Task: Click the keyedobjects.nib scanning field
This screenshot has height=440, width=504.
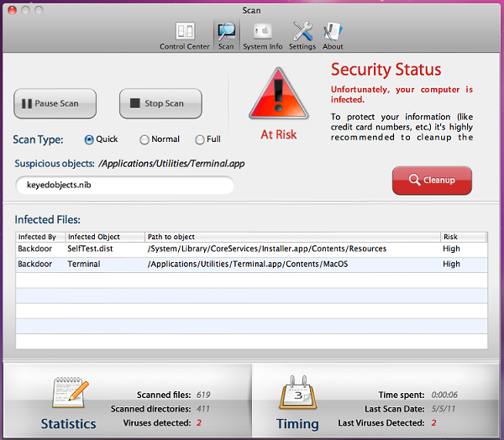Action: 124,185
